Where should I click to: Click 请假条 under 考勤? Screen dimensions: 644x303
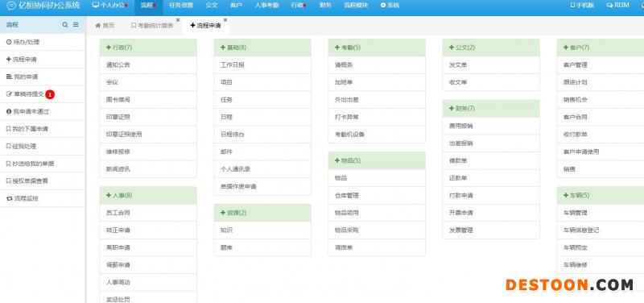click(377, 65)
